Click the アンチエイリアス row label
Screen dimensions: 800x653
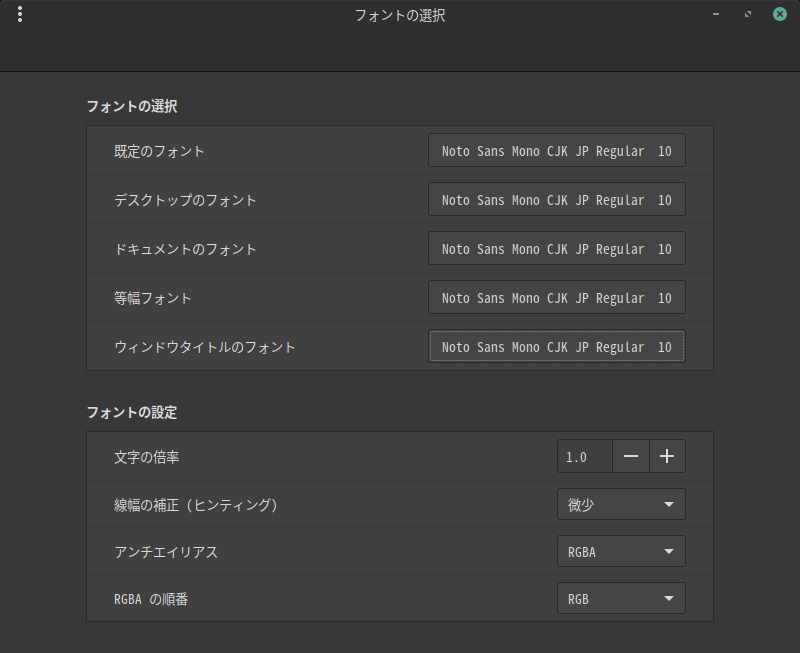tap(166, 552)
